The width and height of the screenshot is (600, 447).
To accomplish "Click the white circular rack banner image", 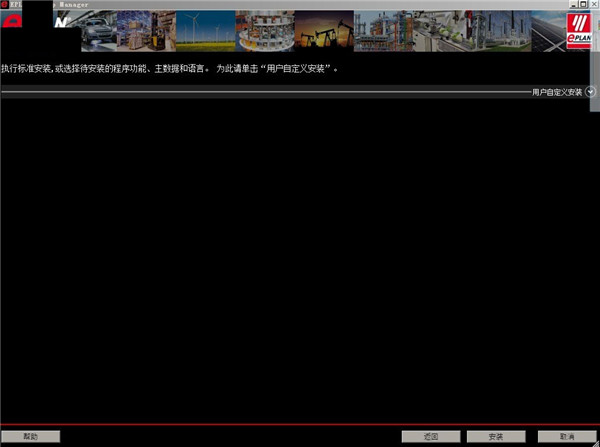I will coord(263,31).
